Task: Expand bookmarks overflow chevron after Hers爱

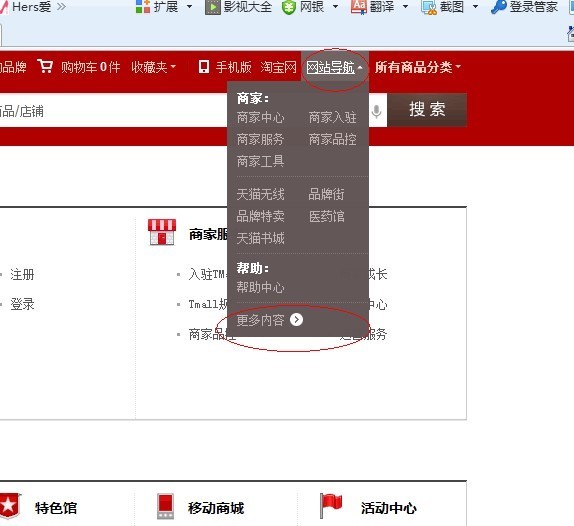Action: point(62,7)
